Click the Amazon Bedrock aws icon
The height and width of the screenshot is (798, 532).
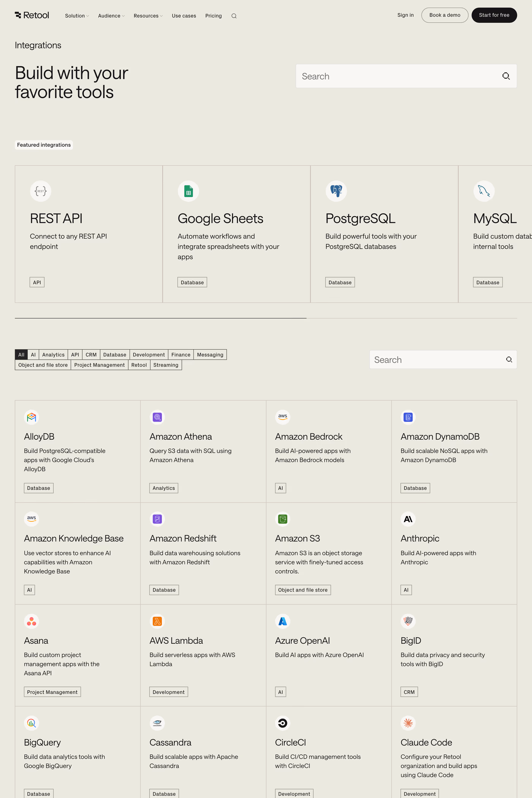(x=283, y=417)
